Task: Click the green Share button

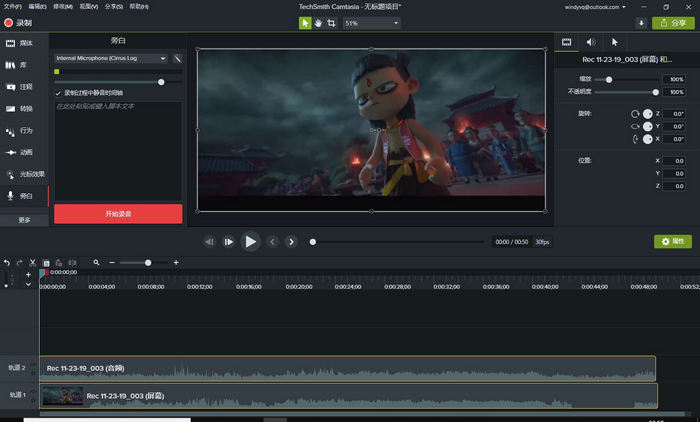Action: tap(673, 23)
